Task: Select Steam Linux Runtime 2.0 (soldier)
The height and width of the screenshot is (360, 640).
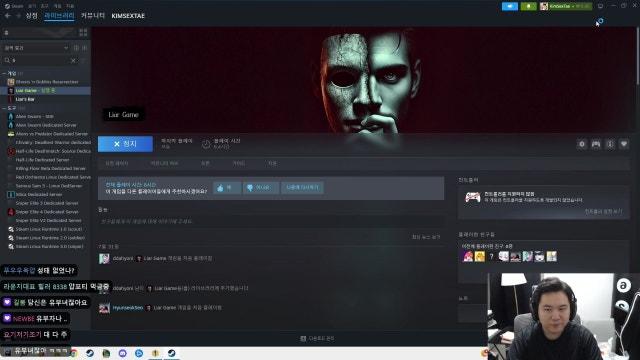Action: (46, 238)
